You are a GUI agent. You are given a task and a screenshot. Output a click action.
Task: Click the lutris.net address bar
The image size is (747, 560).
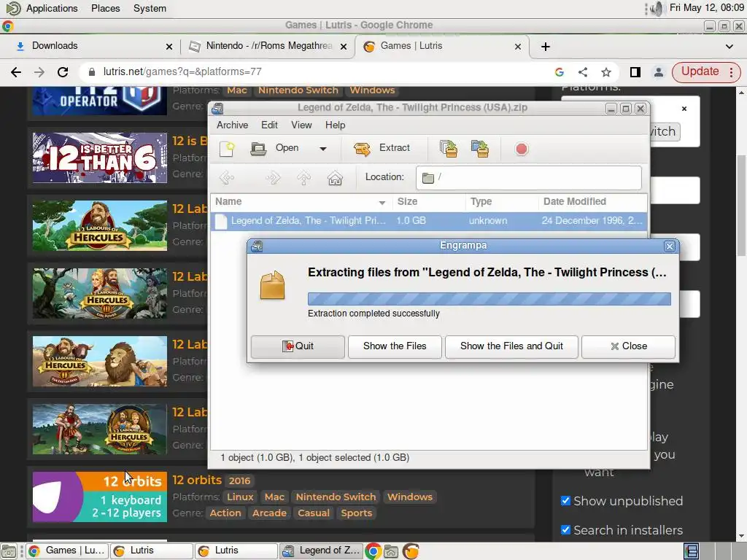click(x=314, y=72)
